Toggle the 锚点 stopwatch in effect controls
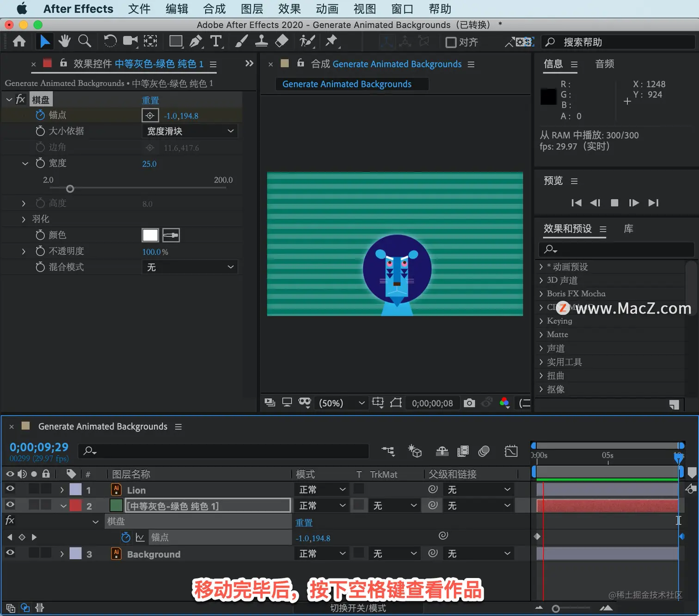 (x=40, y=115)
